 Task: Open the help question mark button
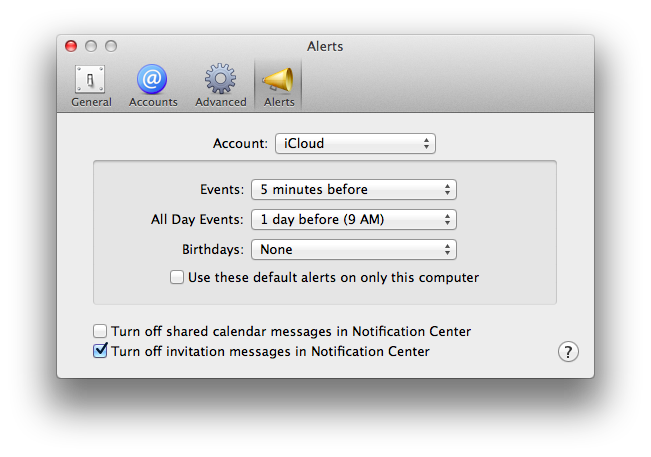[568, 352]
